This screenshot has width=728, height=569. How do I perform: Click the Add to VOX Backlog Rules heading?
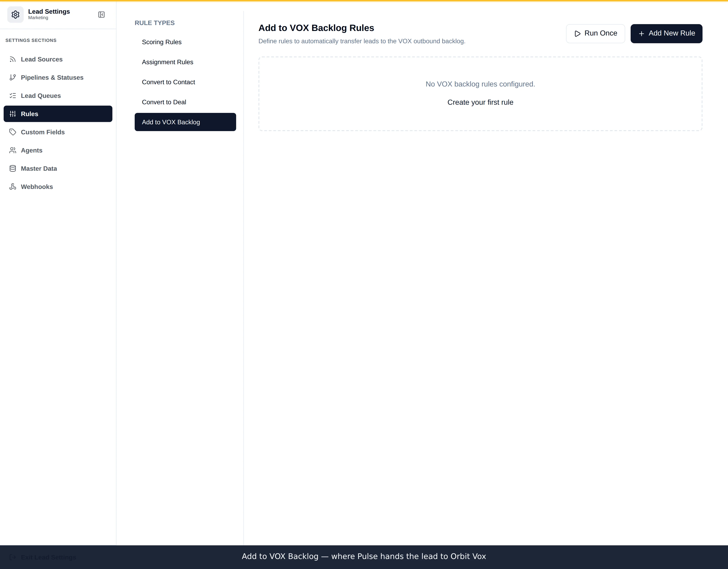[316, 28]
